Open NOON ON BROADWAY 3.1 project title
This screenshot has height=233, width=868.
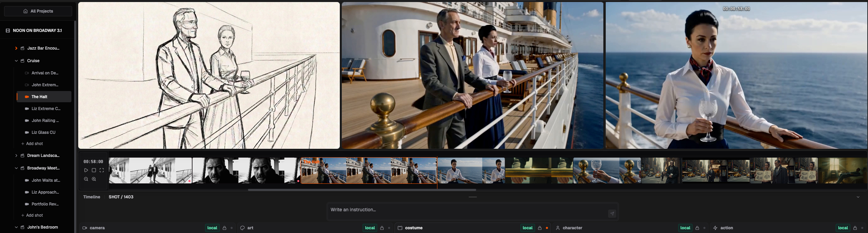click(x=37, y=31)
